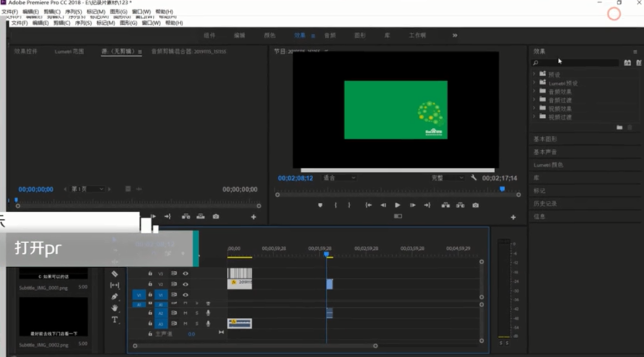Mute audio track A2

185,313
